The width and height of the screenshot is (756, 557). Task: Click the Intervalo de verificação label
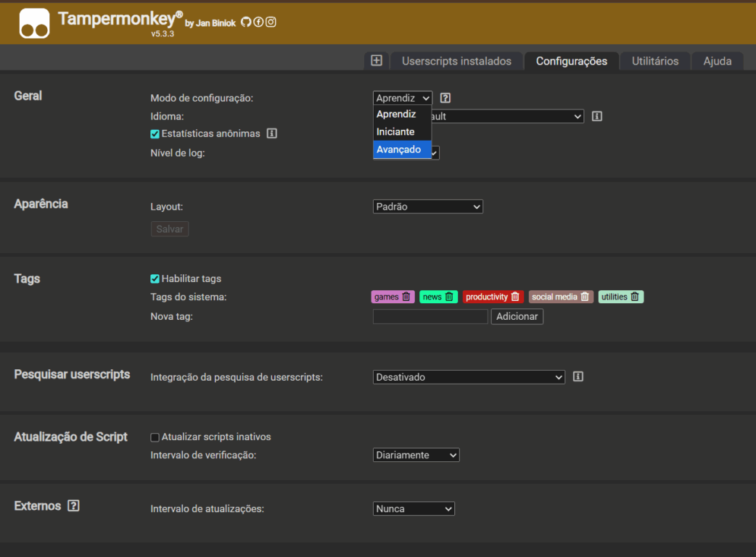[x=203, y=455]
